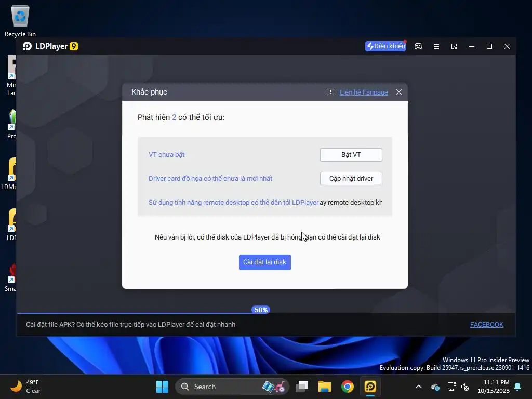Screen dimensions: 532x399
Task: Close the LDPlayer window
Action: point(507,46)
